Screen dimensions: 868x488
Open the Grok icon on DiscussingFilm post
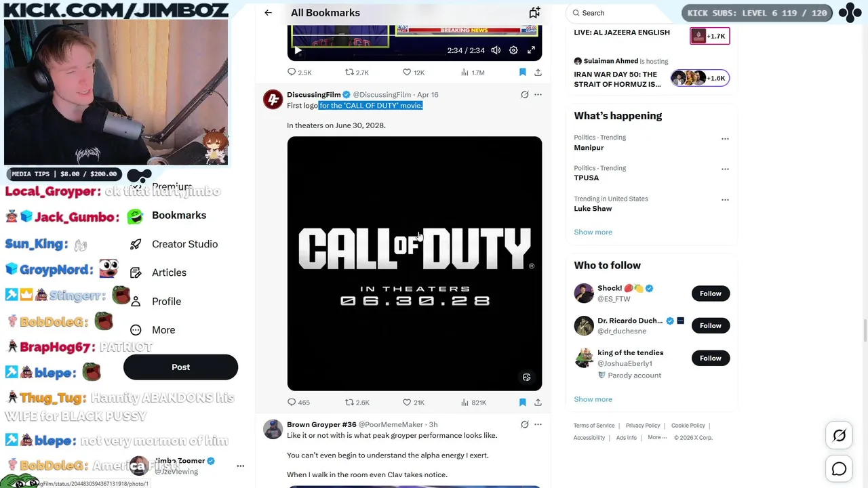(x=524, y=95)
